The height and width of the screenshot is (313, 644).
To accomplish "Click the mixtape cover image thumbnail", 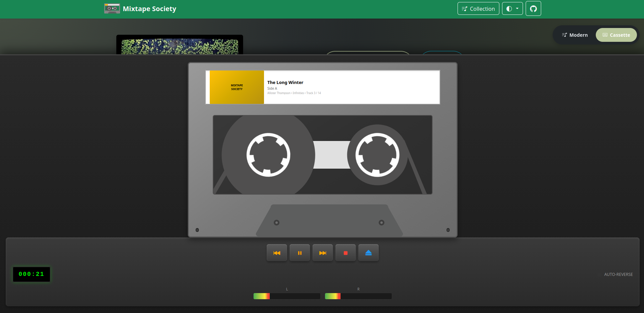I will coord(179,47).
